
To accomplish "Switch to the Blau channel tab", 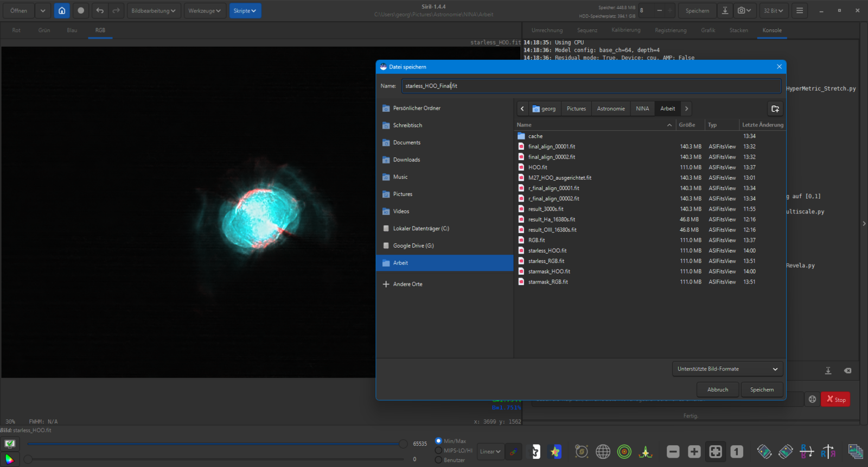I will tap(72, 30).
